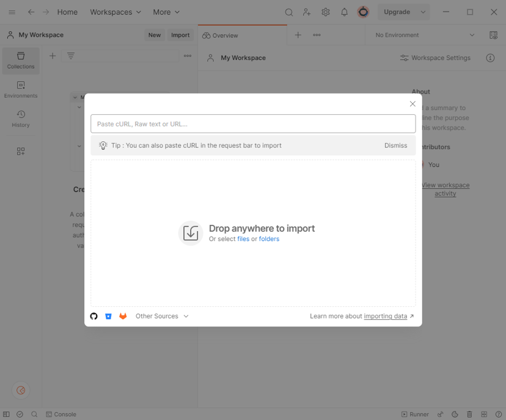Open the help question mark icon
Image resolution: width=506 pixels, height=420 pixels.
tap(499, 414)
